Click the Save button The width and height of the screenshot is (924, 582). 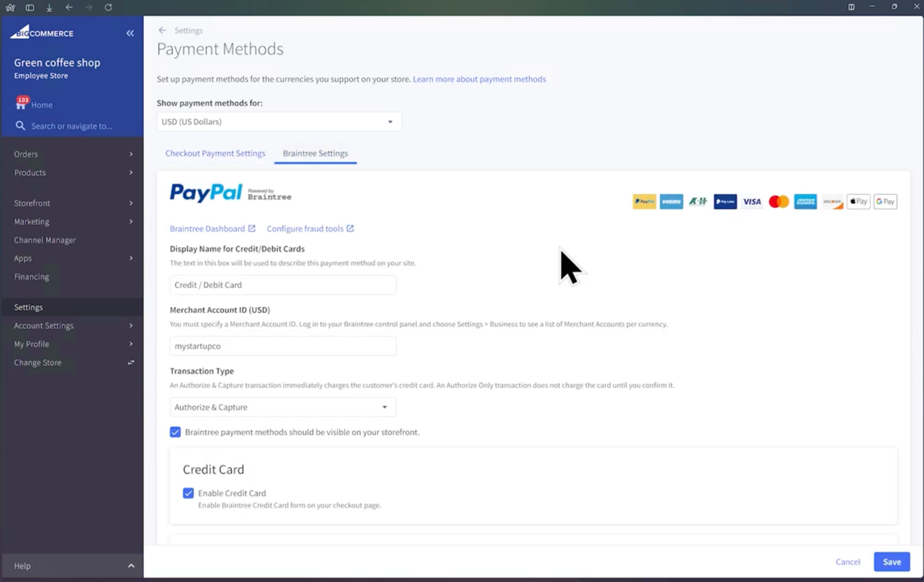[891, 561]
